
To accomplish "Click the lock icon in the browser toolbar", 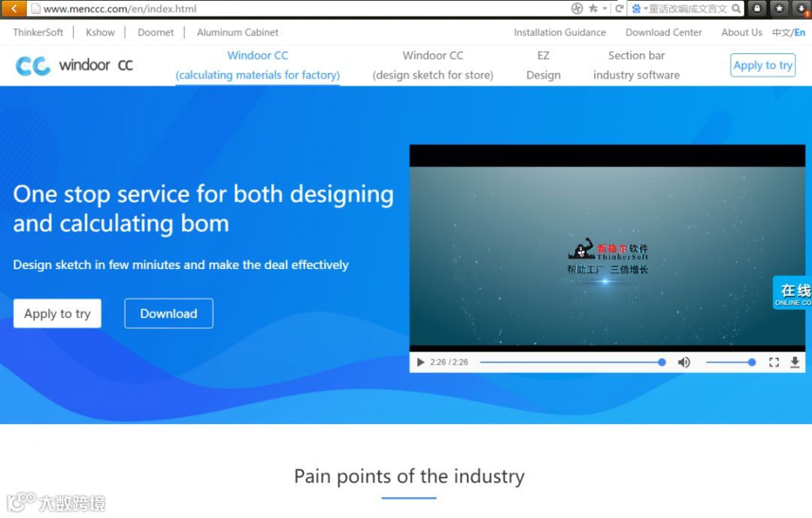I will click(757, 8).
